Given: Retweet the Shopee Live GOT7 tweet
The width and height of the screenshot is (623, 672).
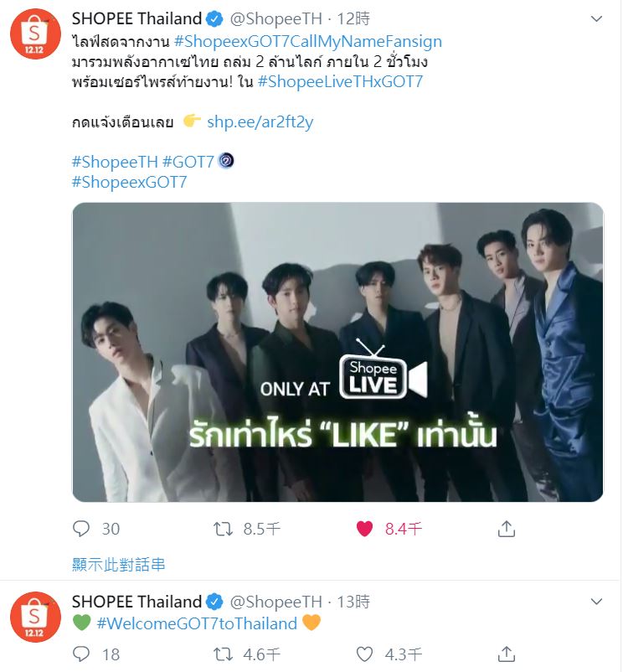Looking at the screenshot, I should point(224,529).
